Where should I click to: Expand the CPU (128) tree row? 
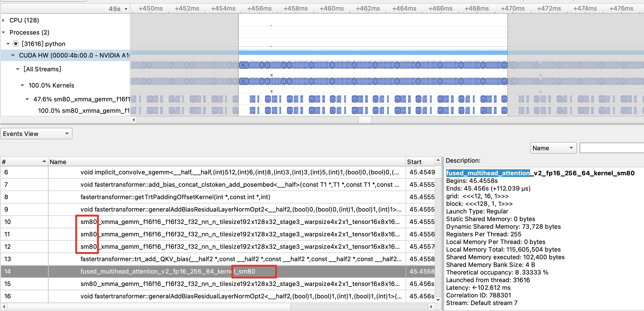tap(3, 20)
